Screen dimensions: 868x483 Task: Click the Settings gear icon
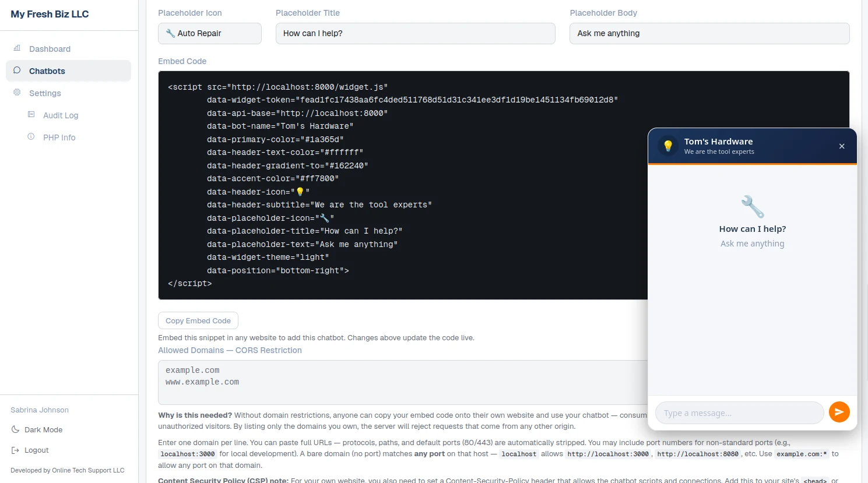pos(17,93)
